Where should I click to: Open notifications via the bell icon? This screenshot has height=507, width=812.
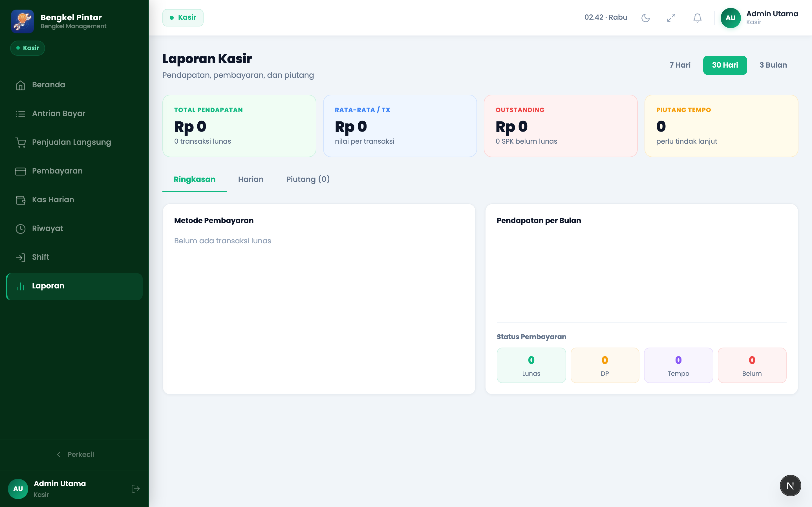coord(697,18)
